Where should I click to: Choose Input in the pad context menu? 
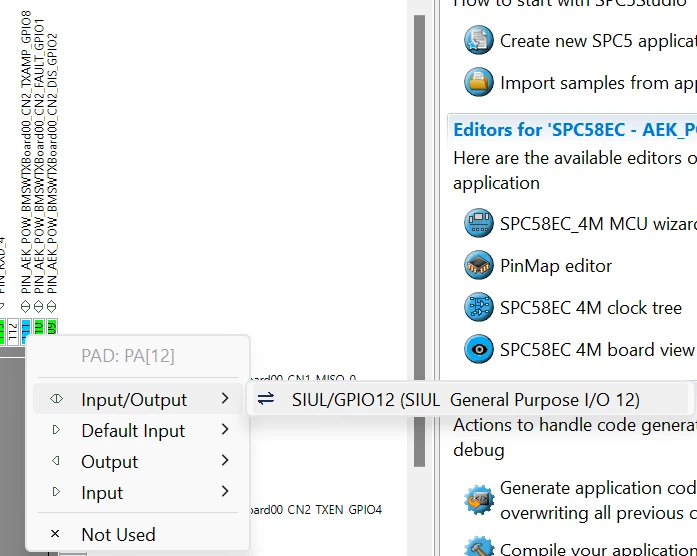(x=138, y=492)
